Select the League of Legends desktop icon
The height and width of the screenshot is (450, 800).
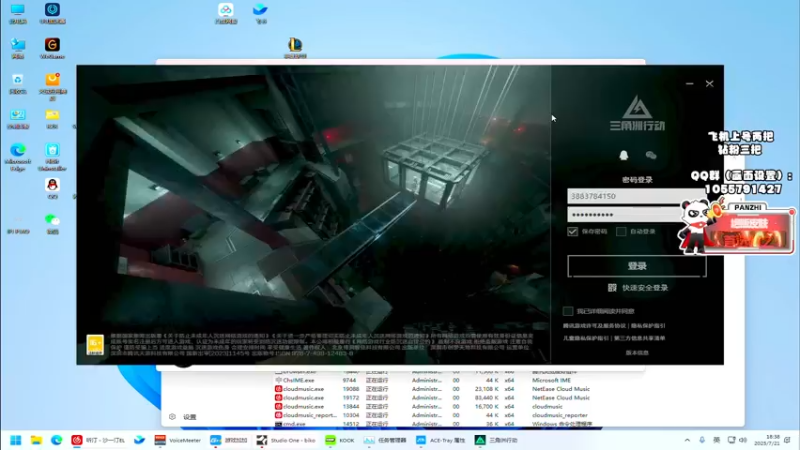pos(295,48)
